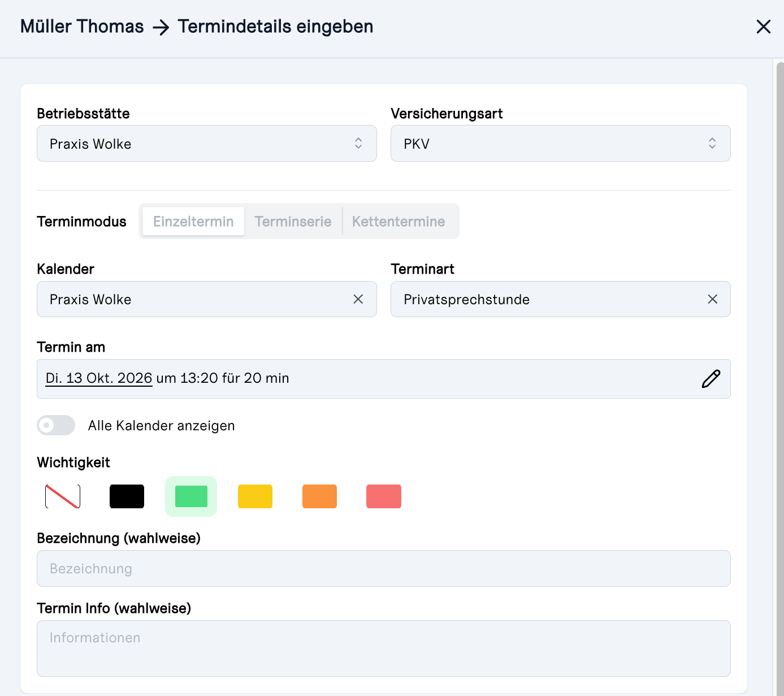Focus the Termin Info text area

[x=384, y=649]
